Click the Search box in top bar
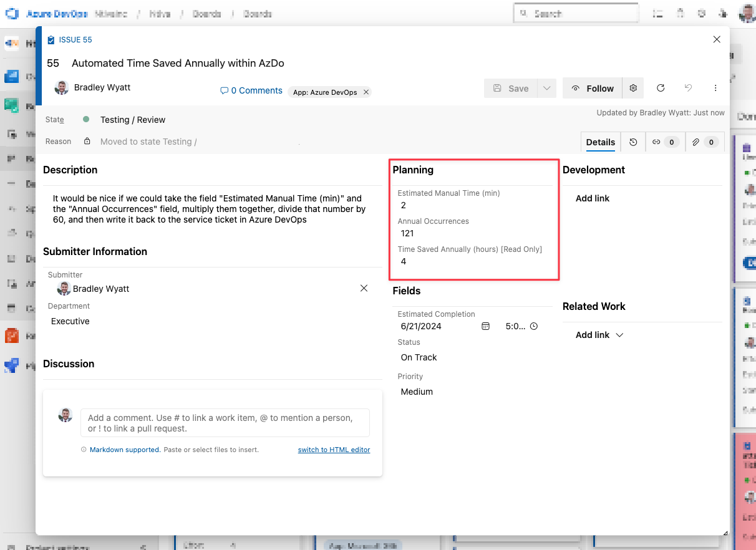The image size is (756, 550). pyautogui.click(x=576, y=13)
